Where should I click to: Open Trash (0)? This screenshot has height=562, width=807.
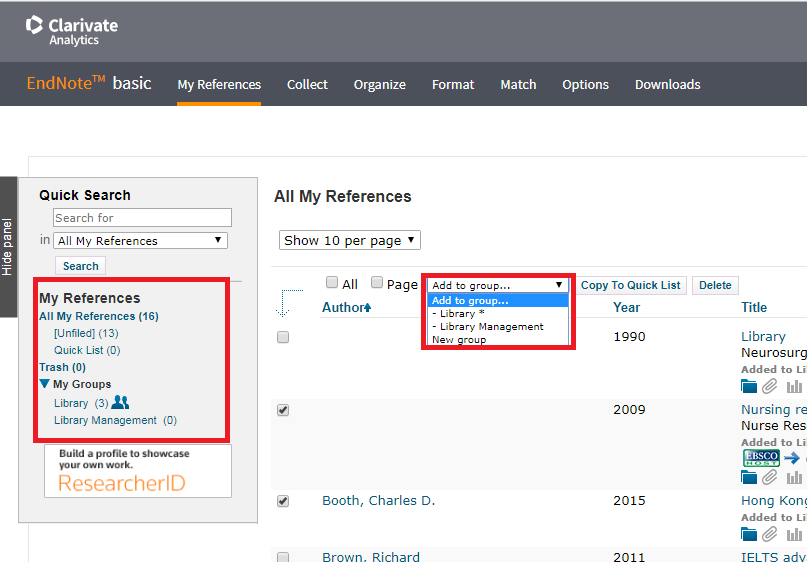point(62,367)
